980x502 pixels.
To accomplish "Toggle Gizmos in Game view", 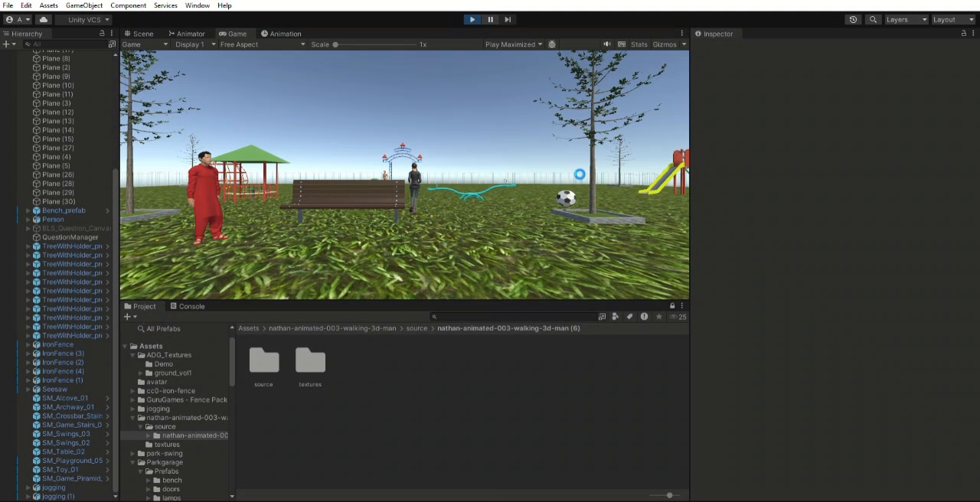I will (x=665, y=44).
